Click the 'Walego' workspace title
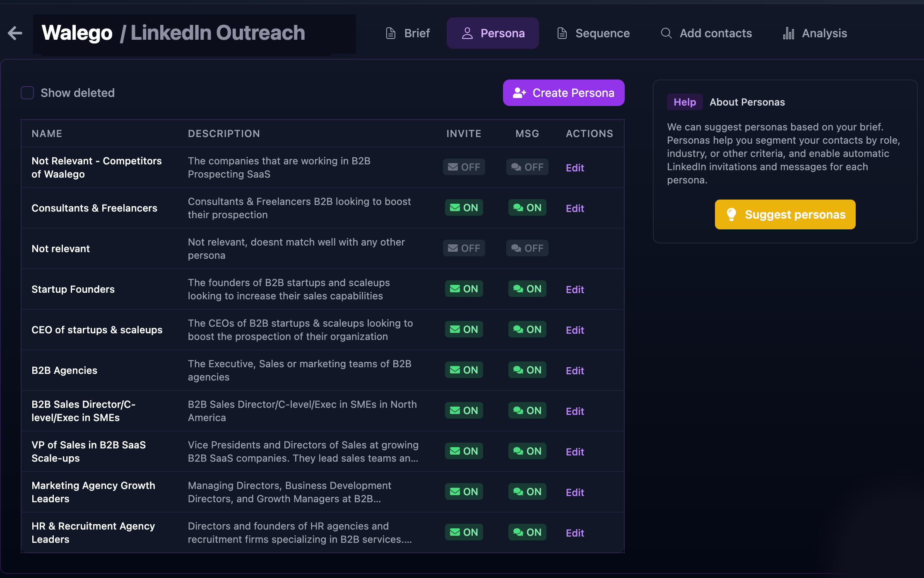 pos(77,33)
